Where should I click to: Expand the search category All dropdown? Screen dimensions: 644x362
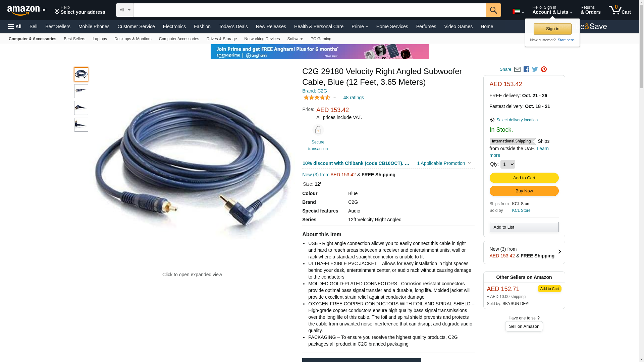pyautogui.click(x=125, y=10)
